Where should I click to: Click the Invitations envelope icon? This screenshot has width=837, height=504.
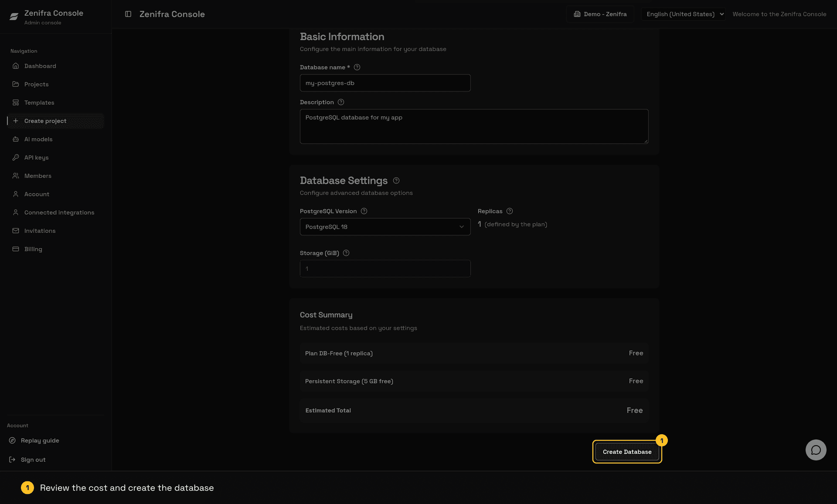coord(16,231)
